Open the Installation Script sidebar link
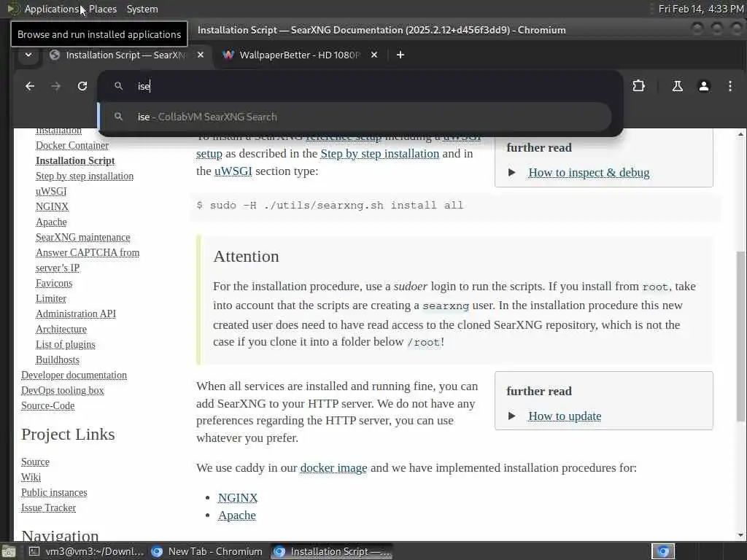This screenshot has height=560, width=747. [x=75, y=160]
